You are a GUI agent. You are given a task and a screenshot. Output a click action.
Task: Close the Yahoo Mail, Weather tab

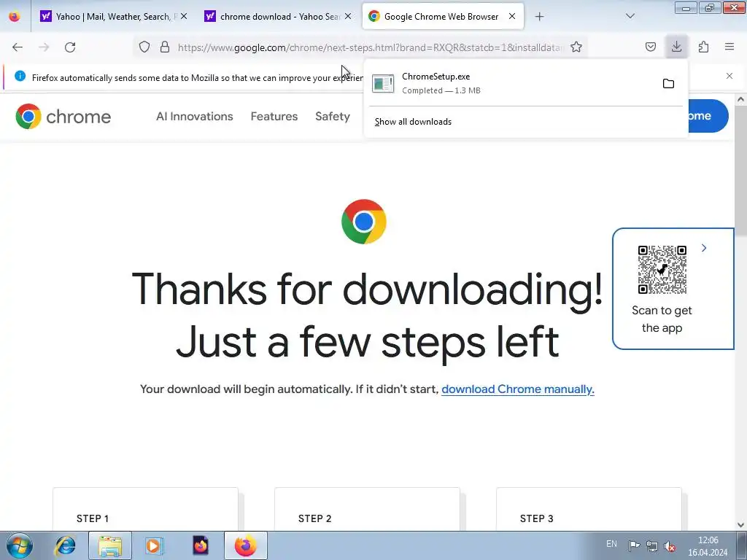(184, 16)
